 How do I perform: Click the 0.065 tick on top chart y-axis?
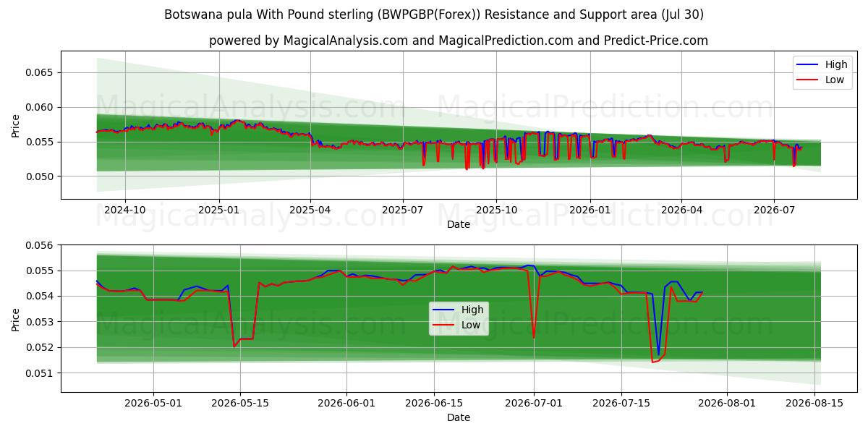tap(40, 73)
